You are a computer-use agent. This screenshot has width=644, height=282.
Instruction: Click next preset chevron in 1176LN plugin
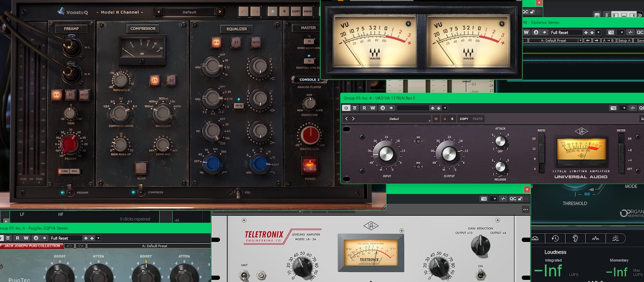coord(353,119)
